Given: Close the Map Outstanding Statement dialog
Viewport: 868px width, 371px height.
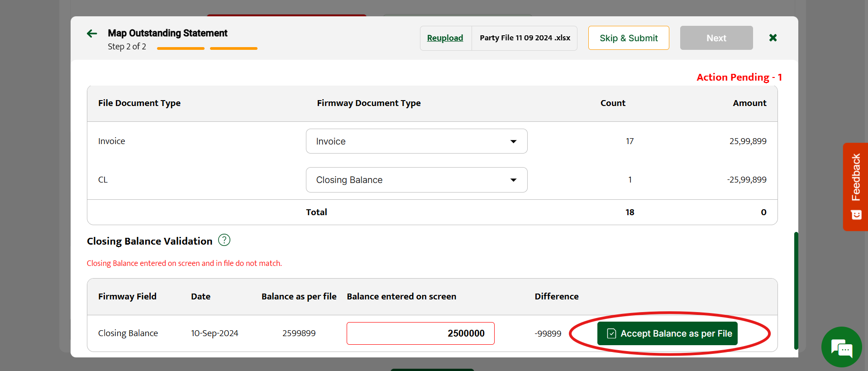Looking at the screenshot, I should click(x=773, y=38).
